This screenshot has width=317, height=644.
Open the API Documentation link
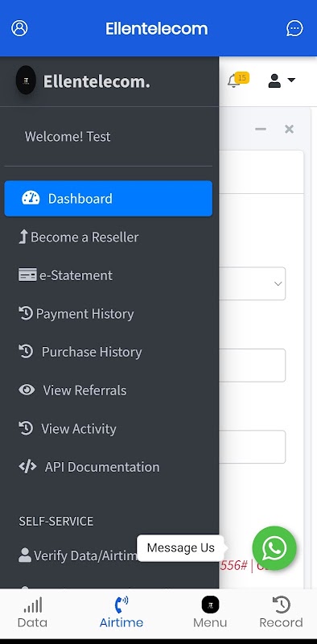109,467
